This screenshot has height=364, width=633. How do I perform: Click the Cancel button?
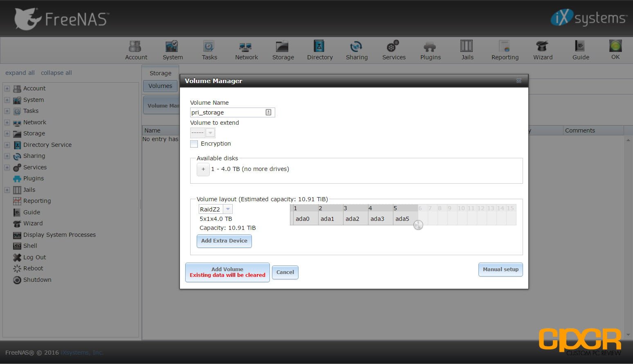(285, 272)
